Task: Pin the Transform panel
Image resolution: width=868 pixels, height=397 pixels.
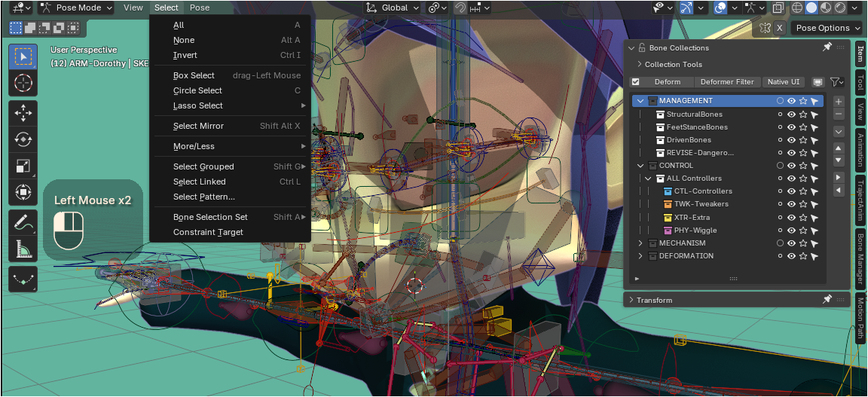Action: tap(827, 300)
